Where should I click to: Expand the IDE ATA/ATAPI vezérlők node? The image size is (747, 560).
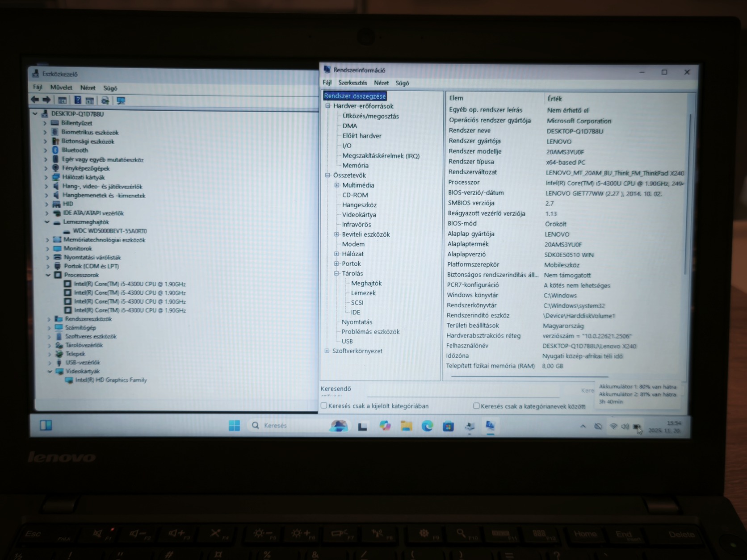tap(46, 213)
